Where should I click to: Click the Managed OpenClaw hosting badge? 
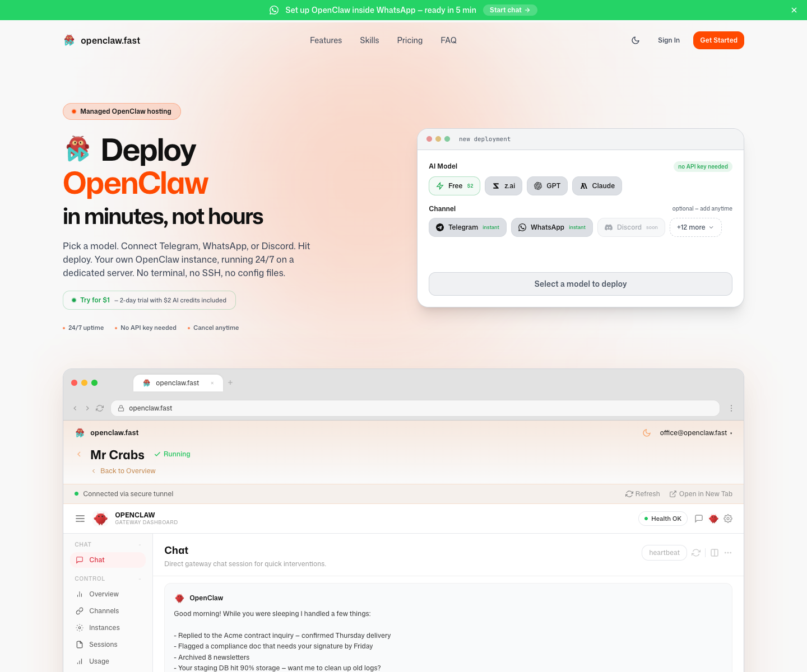point(122,111)
